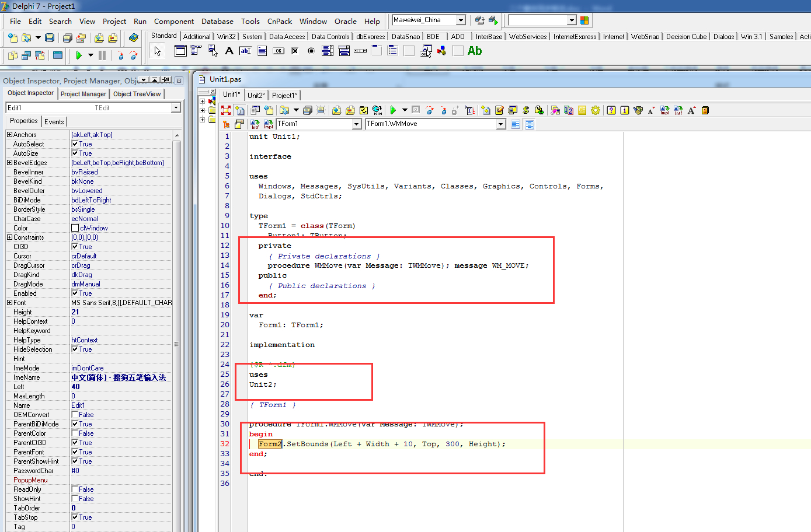The width and height of the screenshot is (811, 532).
Task: Open the Edit1 TEdit component dropdown
Action: [x=176, y=108]
